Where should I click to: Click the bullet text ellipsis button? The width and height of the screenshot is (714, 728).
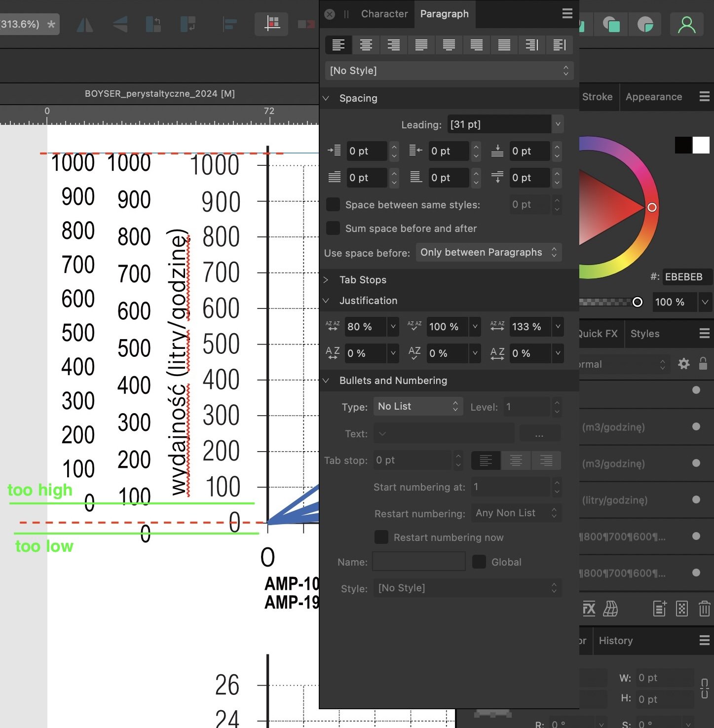tap(540, 433)
